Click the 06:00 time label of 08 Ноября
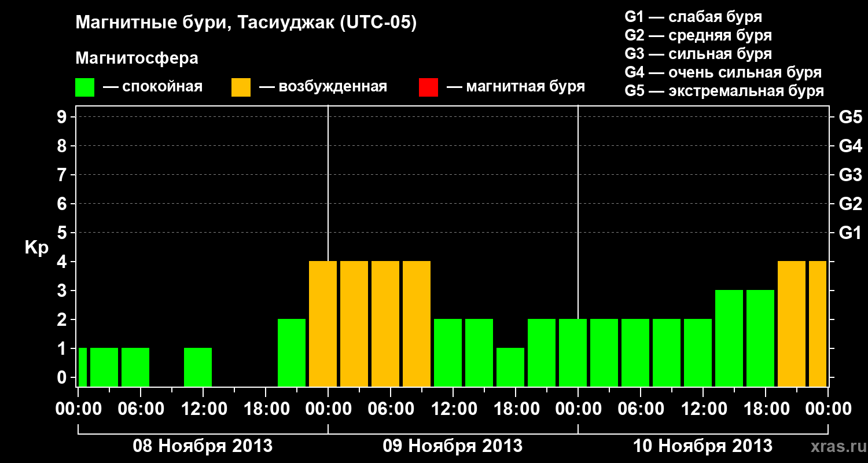Screen dimensions: 868x463 [141, 409]
